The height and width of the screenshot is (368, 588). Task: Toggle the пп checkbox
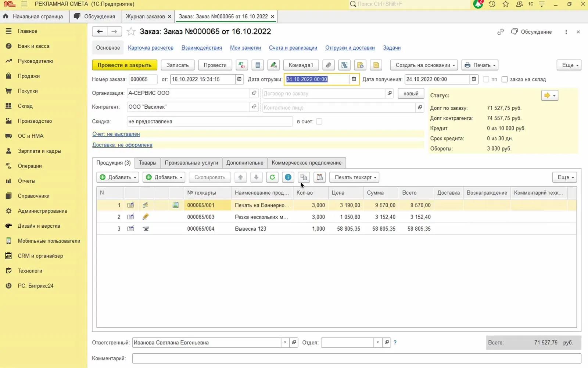click(486, 79)
